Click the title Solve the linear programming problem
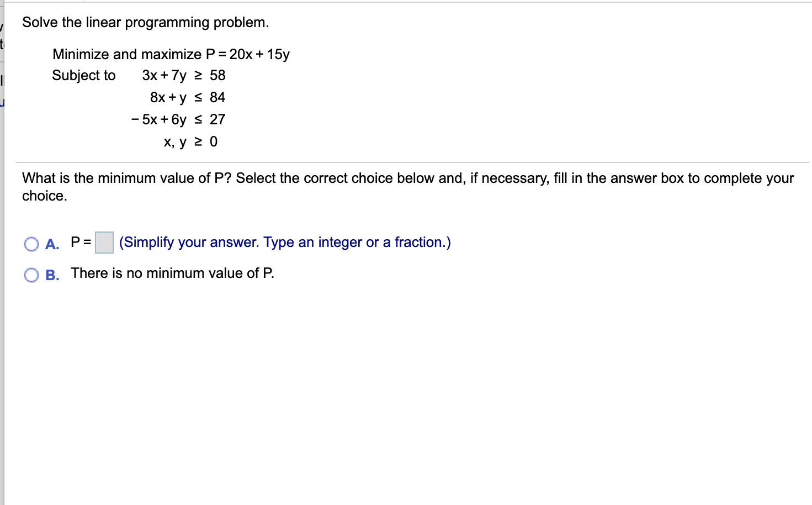Viewport: 812px width, 505px height. coord(145,22)
